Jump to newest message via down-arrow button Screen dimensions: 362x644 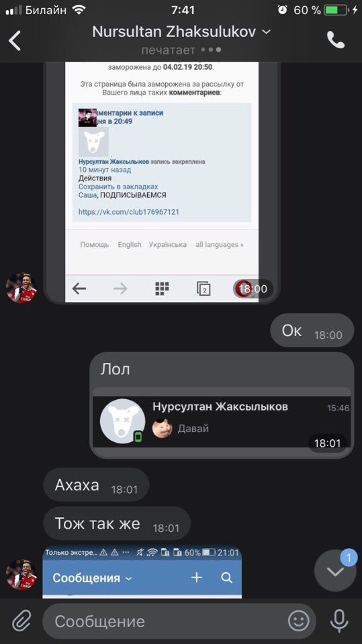[x=335, y=571]
